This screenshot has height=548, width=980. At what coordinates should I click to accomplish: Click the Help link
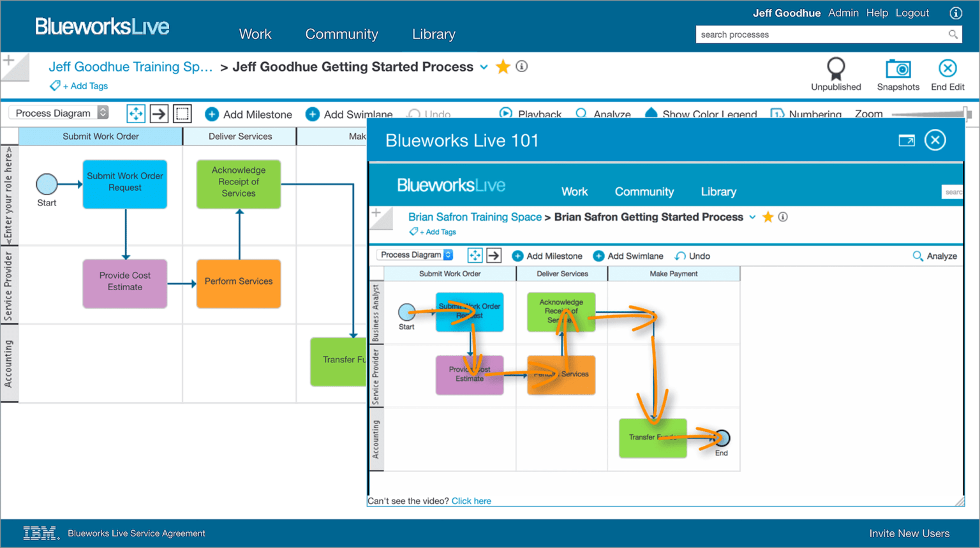(x=877, y=13)
